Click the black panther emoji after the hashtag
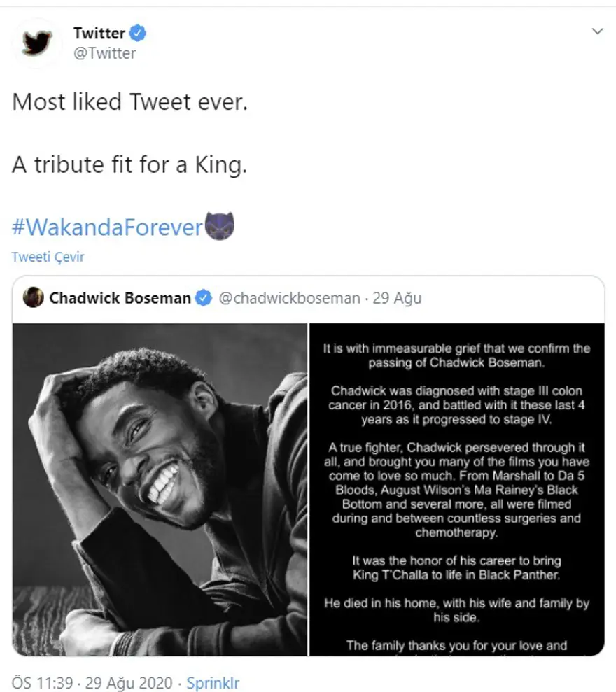The image size is (616, 692). coord(219,227)
